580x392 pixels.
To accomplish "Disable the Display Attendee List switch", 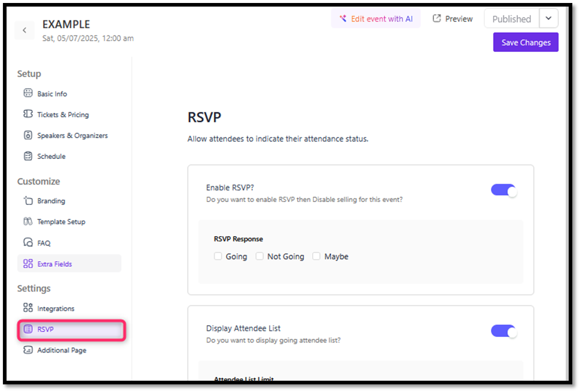I will pos(503,331).
